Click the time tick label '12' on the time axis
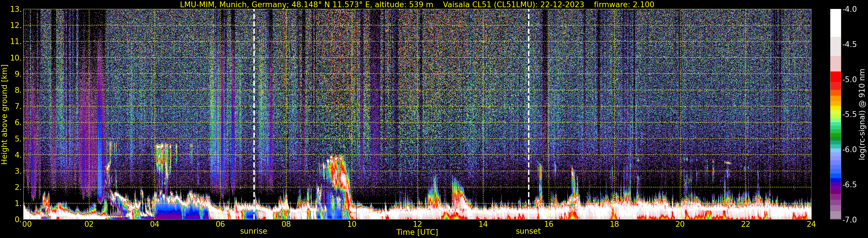Viewport: 868px width, 238px height. [417, 224]
